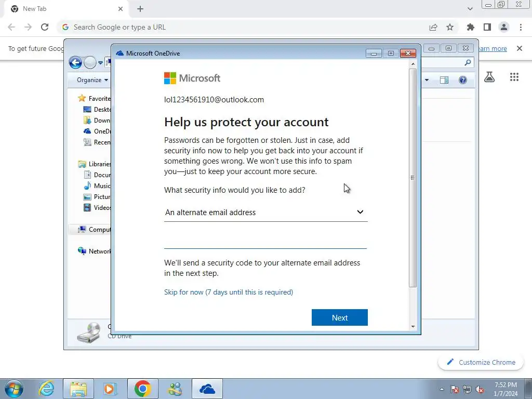Click Explorer window Forward arrow button
Screen dimensions: 532x399
point(90,62)
